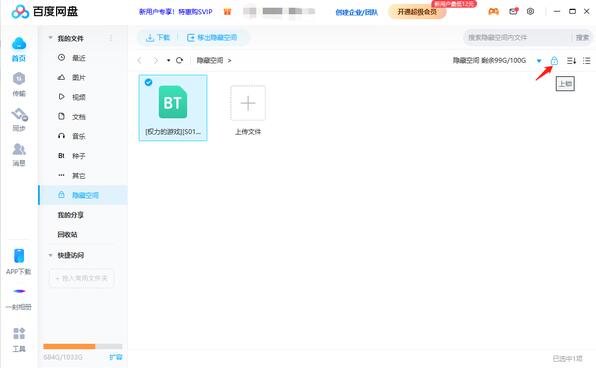Uncheck the BT file selection checkmark
Image resolution: width=596 pixels, height=368 pixels.
coord(149,82)
